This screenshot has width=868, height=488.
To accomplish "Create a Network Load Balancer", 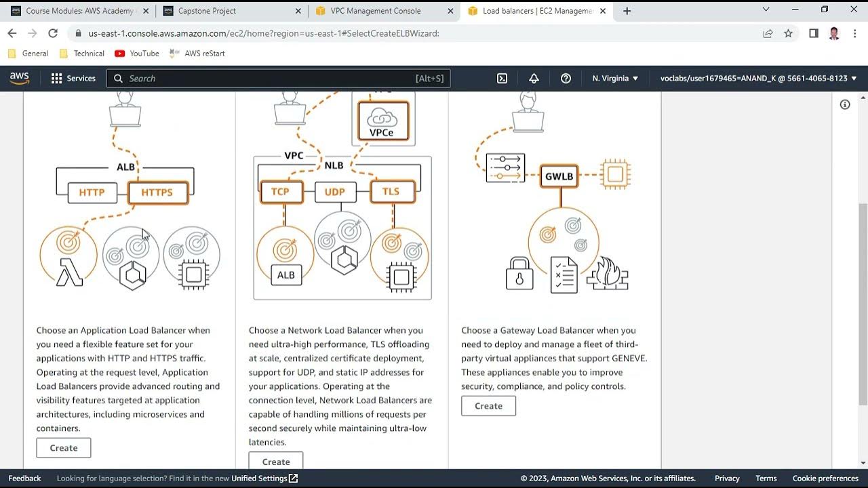I will (x=276, y=462).
